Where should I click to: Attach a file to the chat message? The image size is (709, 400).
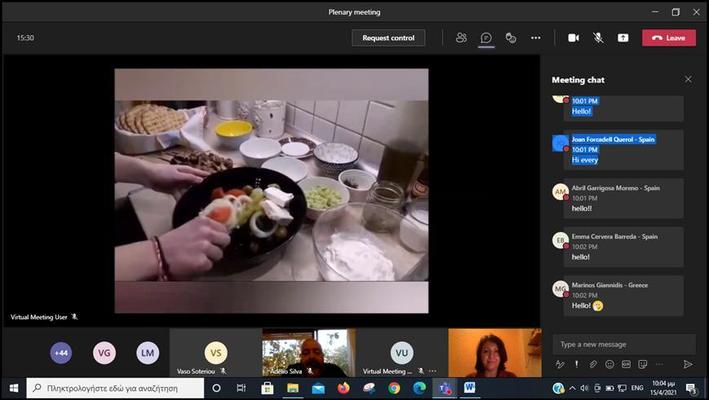[593, 364]
